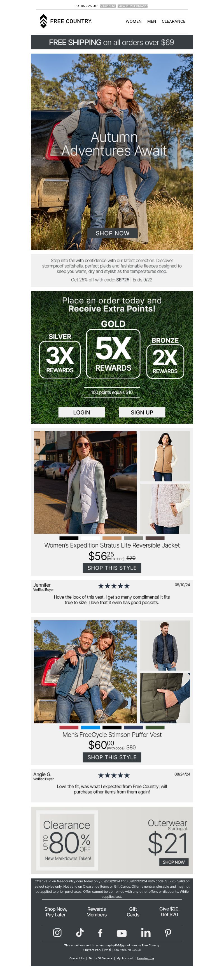
Task: Open the WOMEN navigation menu item
Action: click(134, 21)
